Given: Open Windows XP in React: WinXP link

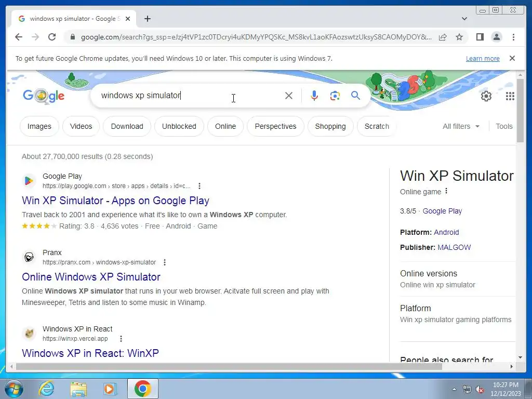Looking at the screenshot, I should point(90,353).
